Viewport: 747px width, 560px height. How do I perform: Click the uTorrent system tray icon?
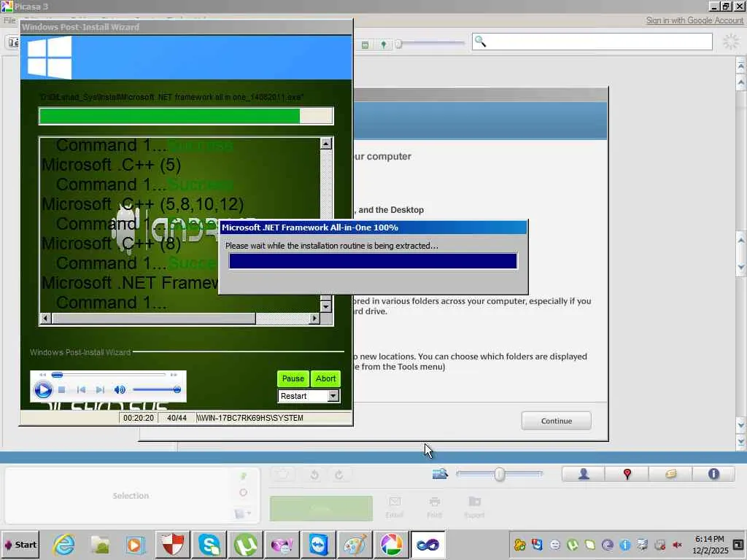(573, 545)
